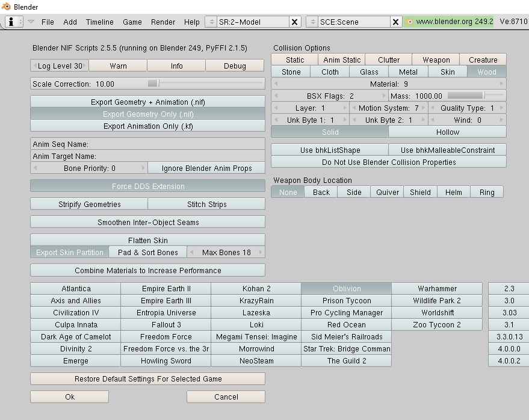The image size is (529, 420).
Task: Open the File menu
Action: point(48,22)
